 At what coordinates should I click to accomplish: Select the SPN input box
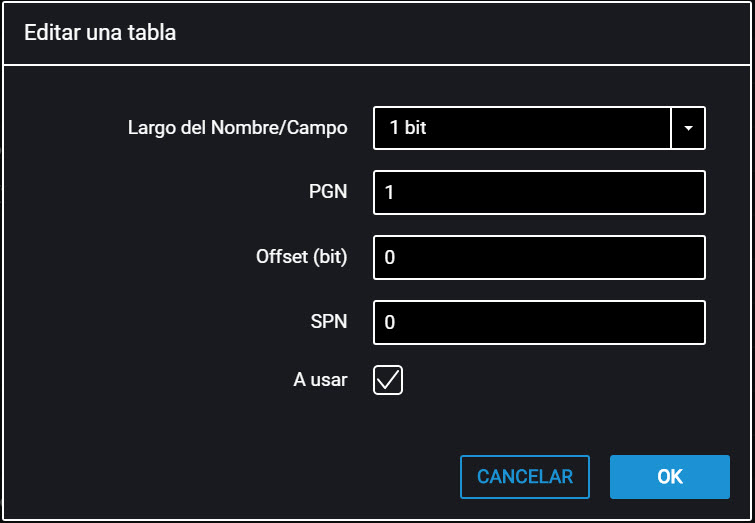[540, 322]
